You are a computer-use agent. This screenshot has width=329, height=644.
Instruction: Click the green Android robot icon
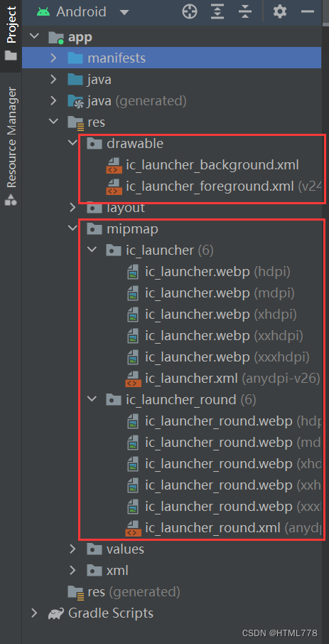(x=43, y=12)
